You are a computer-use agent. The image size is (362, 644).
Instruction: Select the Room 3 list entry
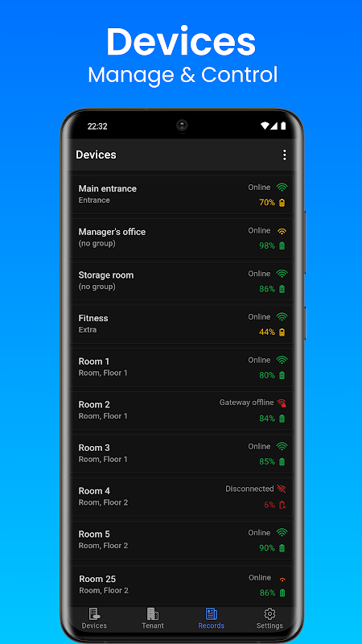182,454
